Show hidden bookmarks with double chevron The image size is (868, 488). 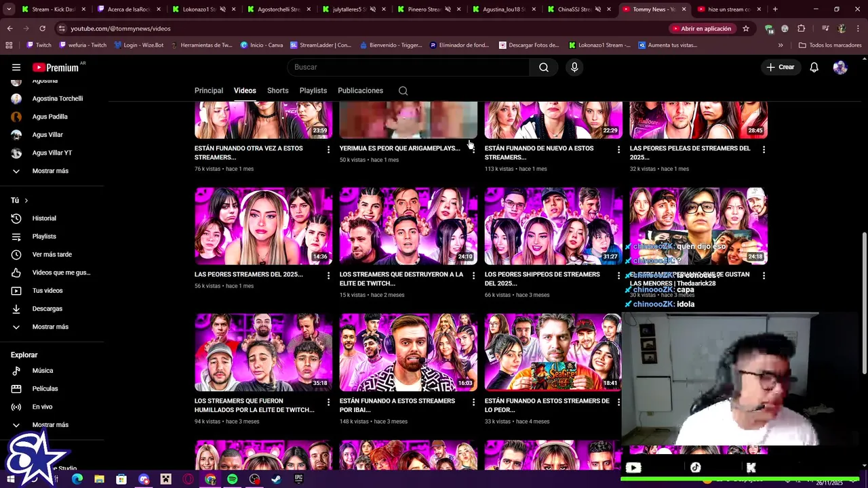(x=781, y=45)
